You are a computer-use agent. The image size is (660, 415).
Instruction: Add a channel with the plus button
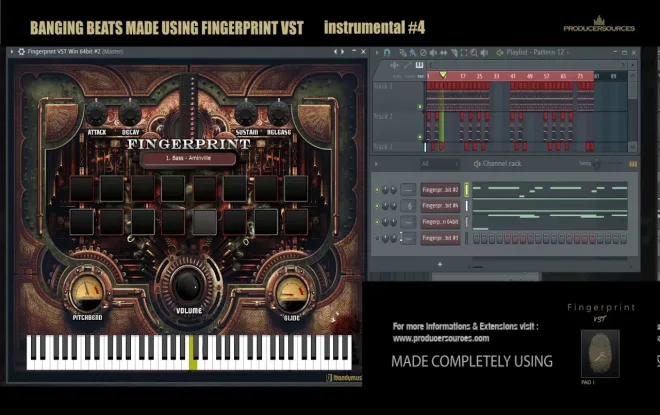pos(440,264)
